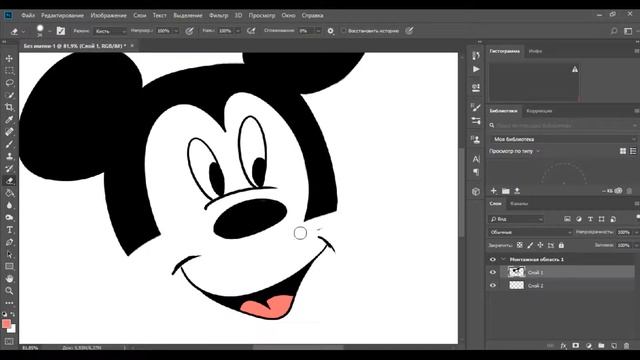Select the Crop tool

(x=9, y=107)
